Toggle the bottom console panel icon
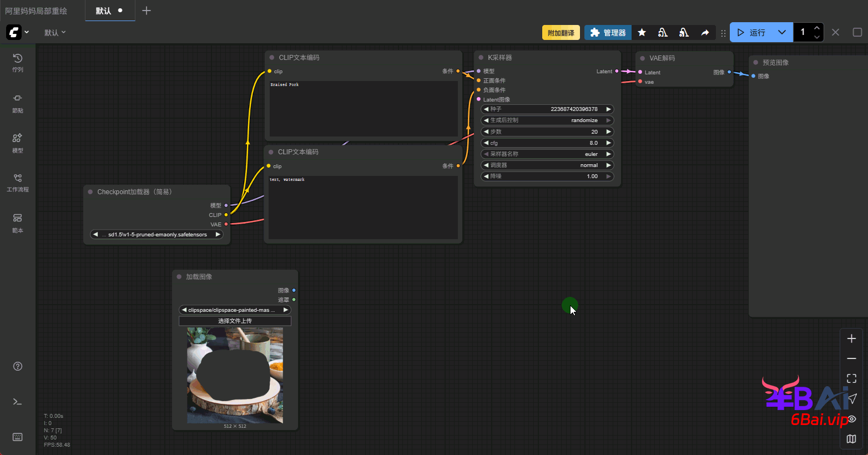868x455 pixels. (18, 402)
